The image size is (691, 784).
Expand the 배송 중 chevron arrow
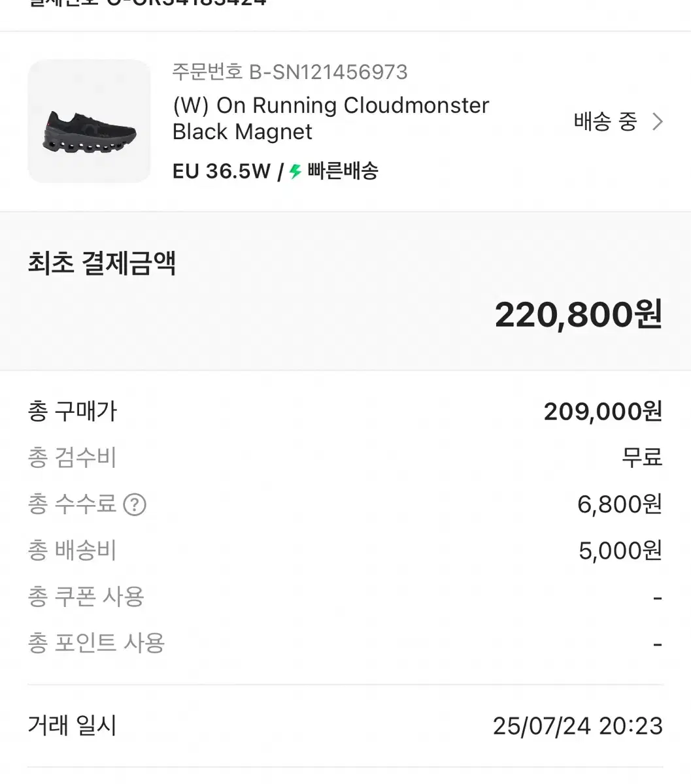658,122
